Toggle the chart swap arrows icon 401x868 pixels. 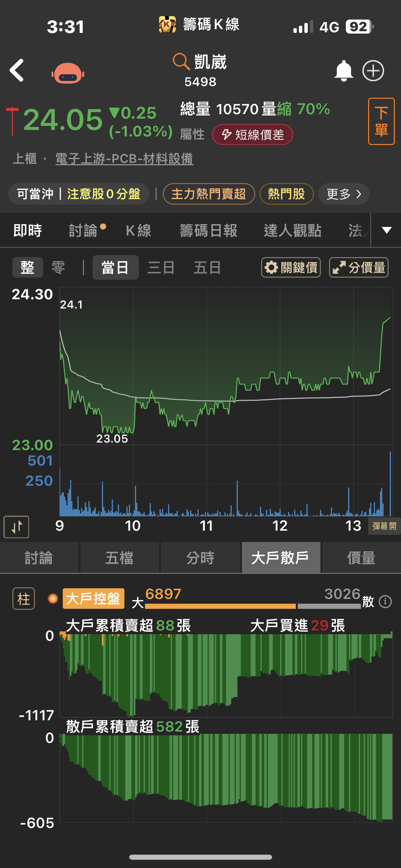16,527
